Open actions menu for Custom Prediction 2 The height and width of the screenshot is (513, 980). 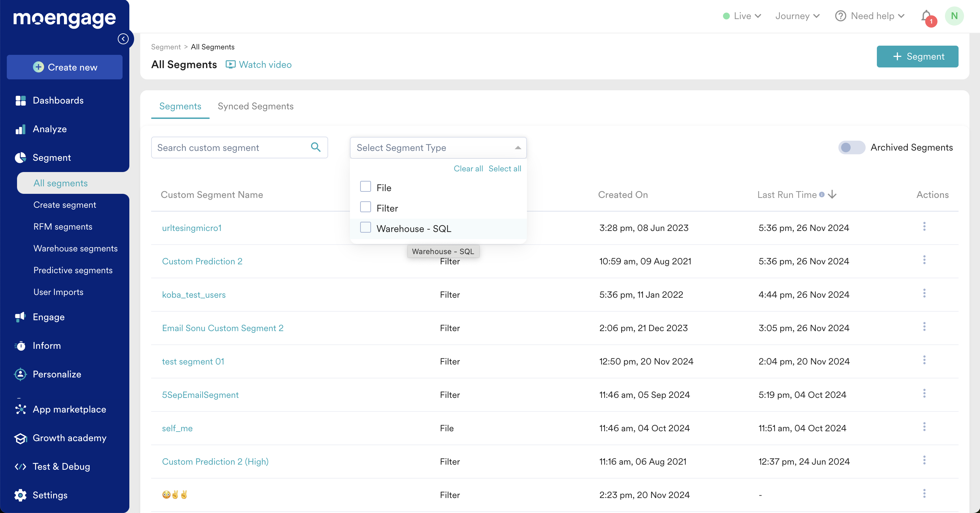[925, 260]
